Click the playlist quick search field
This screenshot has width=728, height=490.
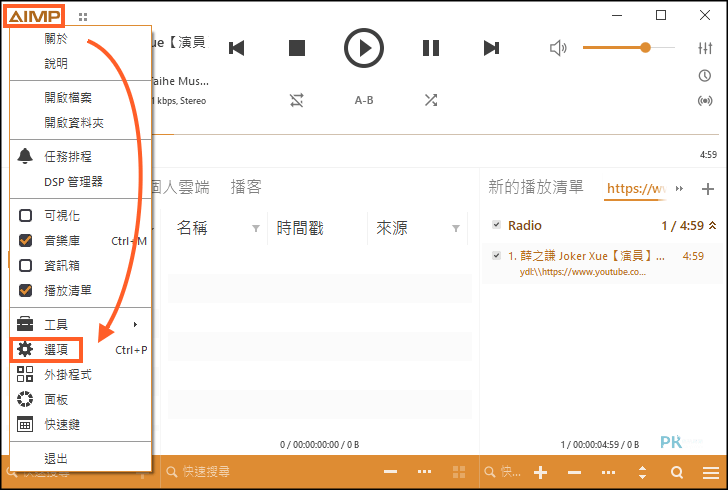coord(502,472)
